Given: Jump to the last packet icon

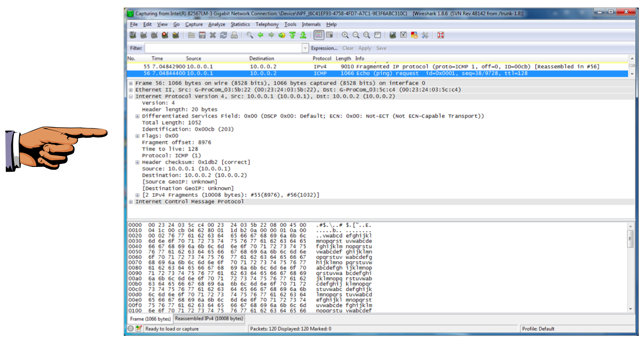Looking at the screenshot, I should (303, 35).
